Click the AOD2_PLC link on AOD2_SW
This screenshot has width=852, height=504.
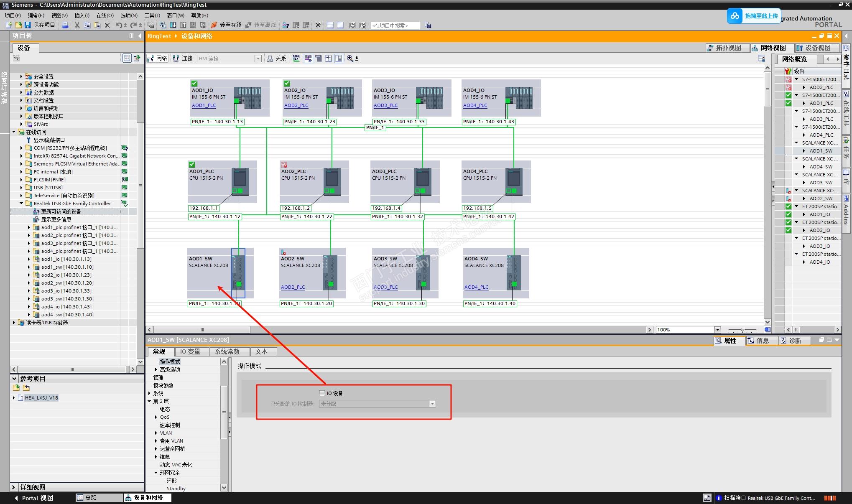click(293, 287)
